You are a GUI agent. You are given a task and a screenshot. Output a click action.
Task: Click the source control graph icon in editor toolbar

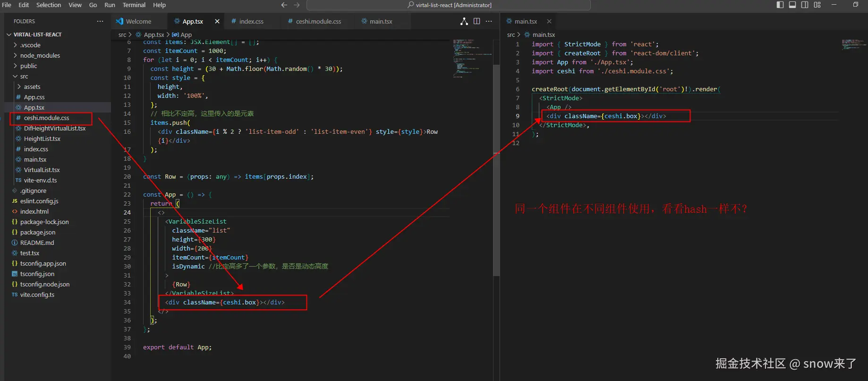pyautogui.click(x=464, y=21)
